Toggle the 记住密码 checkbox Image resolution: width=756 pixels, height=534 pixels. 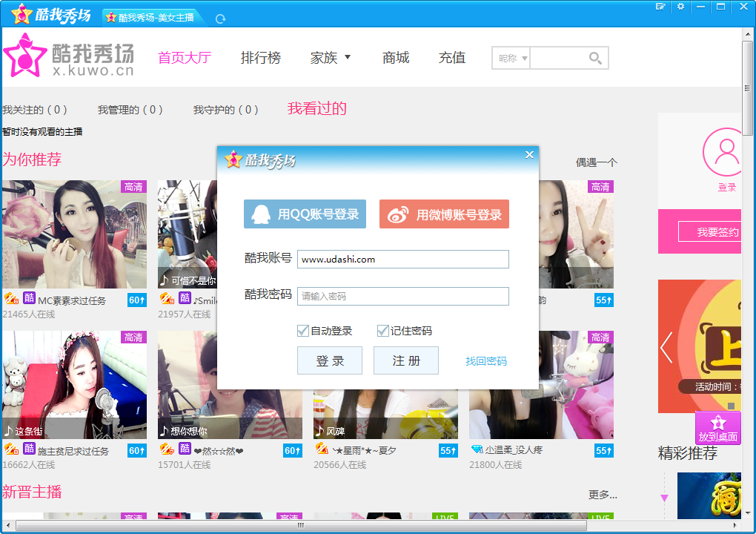(x=383, y=331)
